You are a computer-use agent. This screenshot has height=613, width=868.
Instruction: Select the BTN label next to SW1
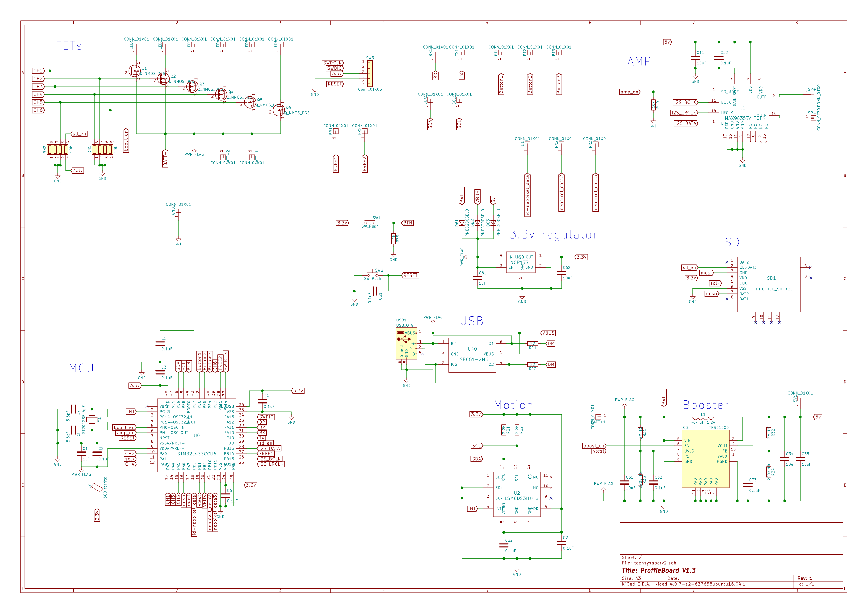(407, 223)
